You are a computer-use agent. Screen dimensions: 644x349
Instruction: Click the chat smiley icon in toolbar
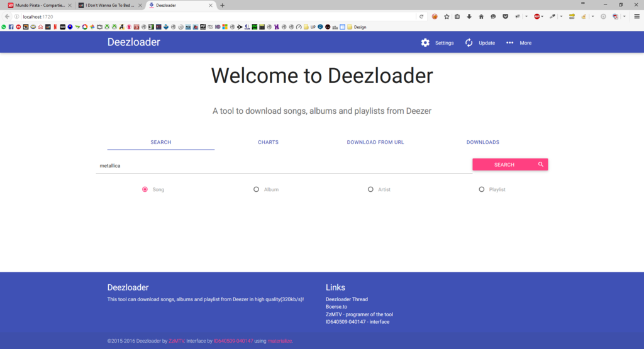pyautogui.click(x=493, y=16)
